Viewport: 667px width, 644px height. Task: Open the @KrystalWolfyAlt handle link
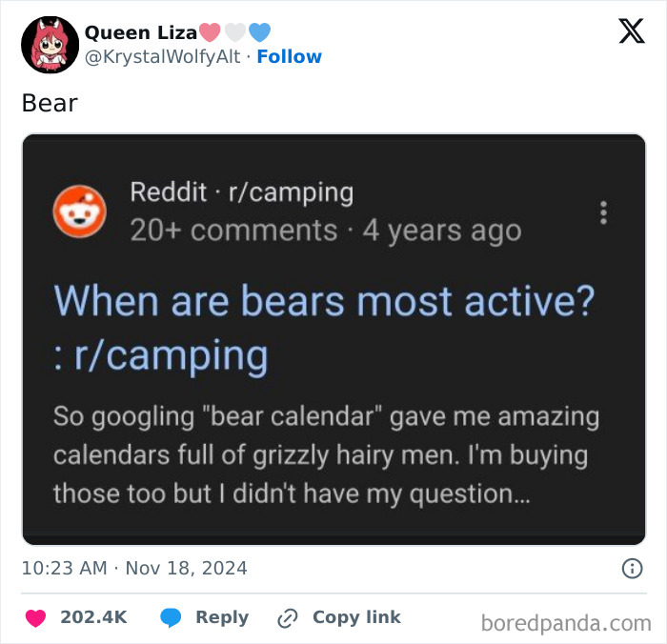tap(163, 56)
